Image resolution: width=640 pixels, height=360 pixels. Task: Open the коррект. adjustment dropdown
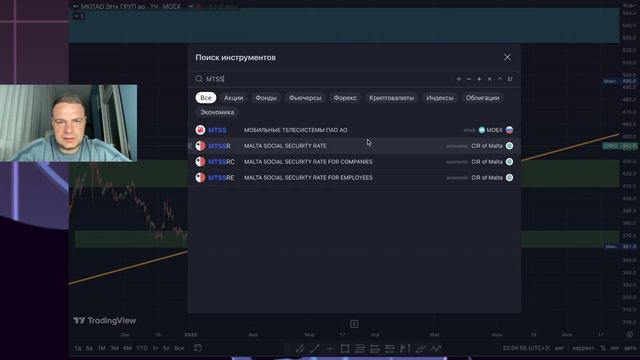(x=583, y=348)
